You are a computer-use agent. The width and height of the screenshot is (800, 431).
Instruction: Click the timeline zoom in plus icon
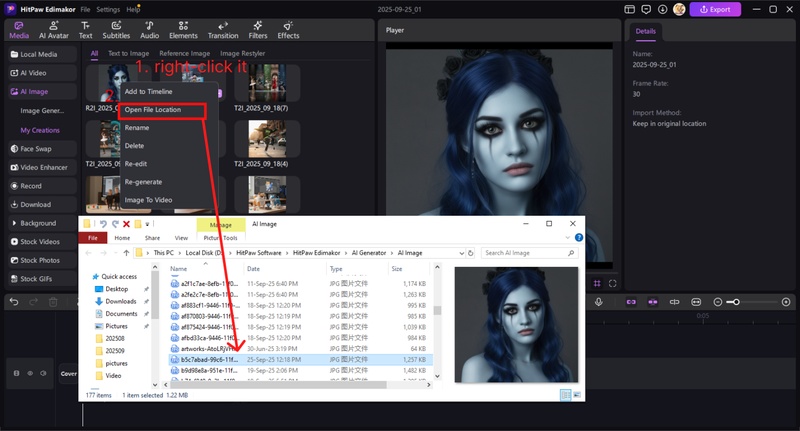(x=786, y=302)
